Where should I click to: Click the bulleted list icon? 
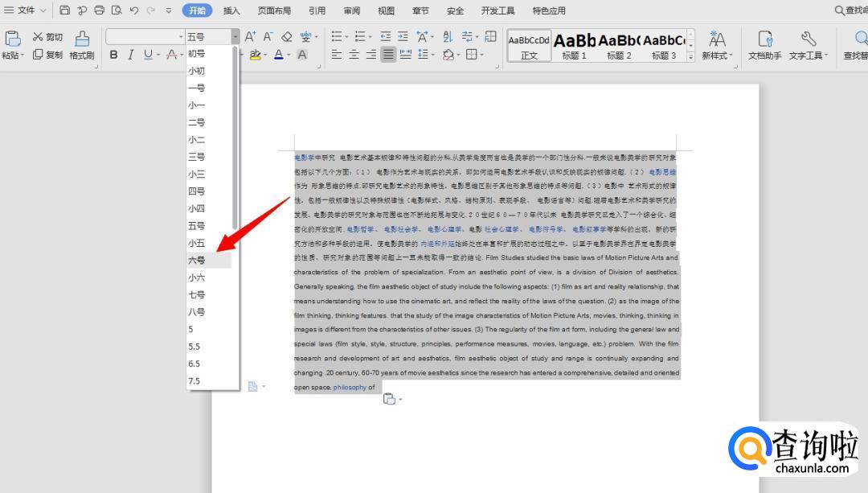click(x=337, y=36)
